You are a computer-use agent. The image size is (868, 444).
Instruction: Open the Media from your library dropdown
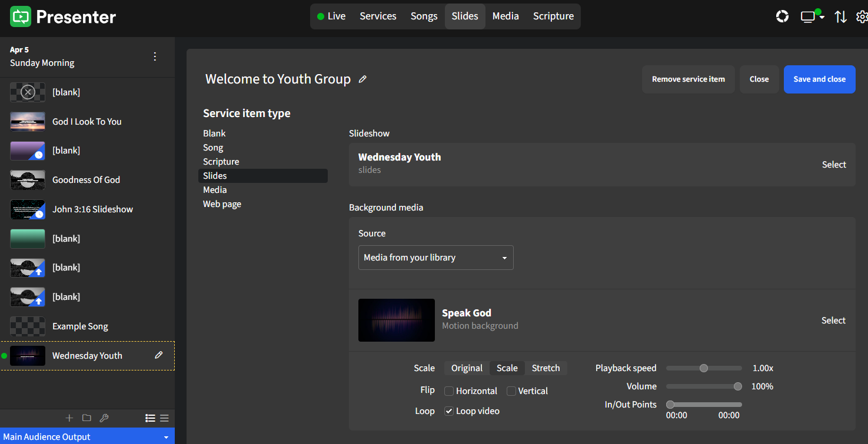(x=435, y=258)
